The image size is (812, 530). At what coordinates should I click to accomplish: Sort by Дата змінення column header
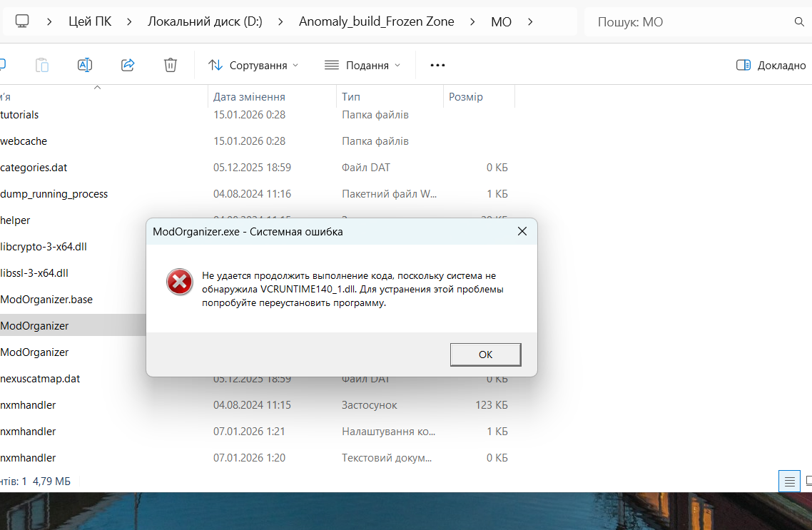tap(249, 97)
